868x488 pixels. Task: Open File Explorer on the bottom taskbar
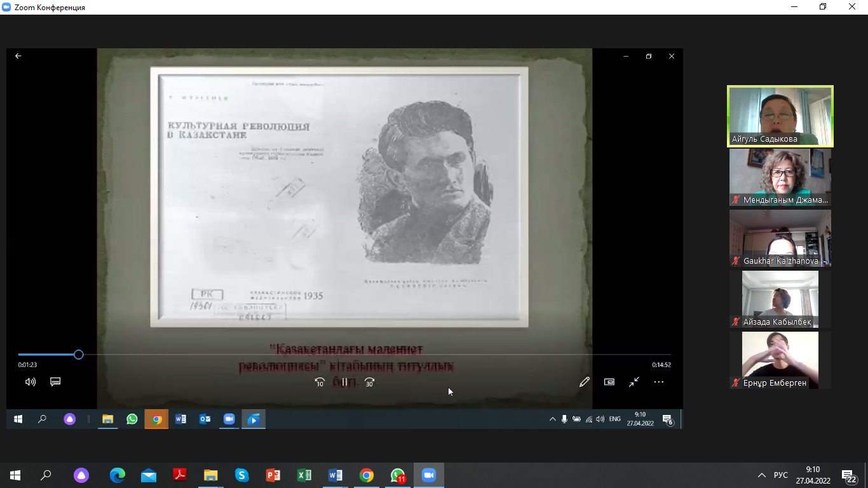[211, 475]
